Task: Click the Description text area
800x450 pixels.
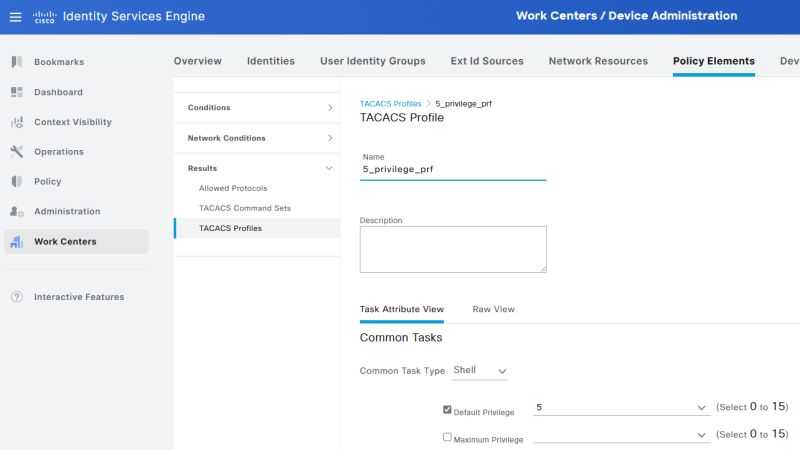Action: click(x=453, y=249)
